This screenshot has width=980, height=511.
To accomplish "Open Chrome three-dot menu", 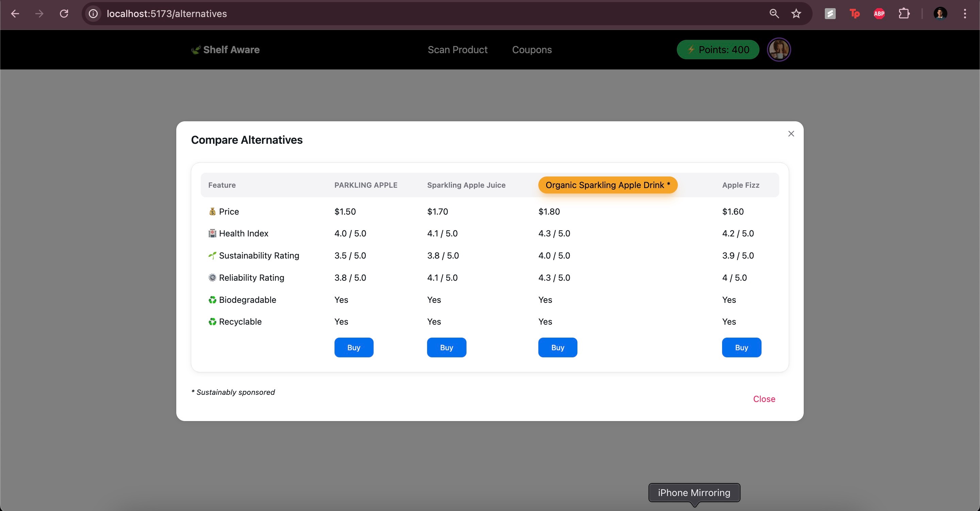I will 965,14.
